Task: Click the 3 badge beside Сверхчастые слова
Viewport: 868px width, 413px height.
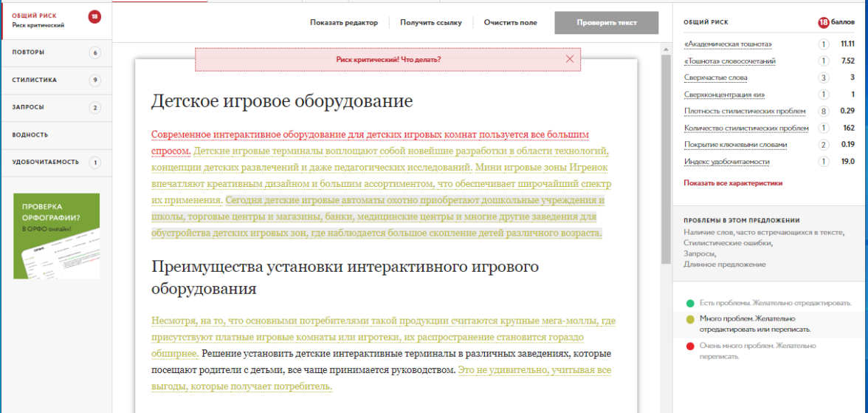Action: coord(823,78)
